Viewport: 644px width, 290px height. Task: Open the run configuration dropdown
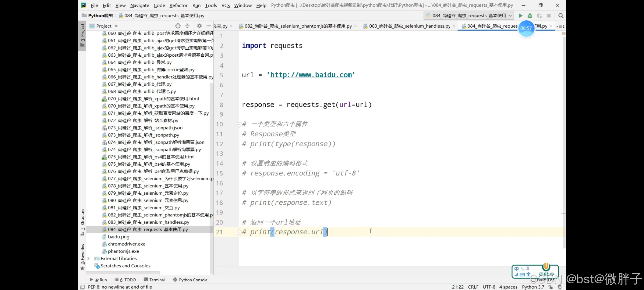[469, 16]
